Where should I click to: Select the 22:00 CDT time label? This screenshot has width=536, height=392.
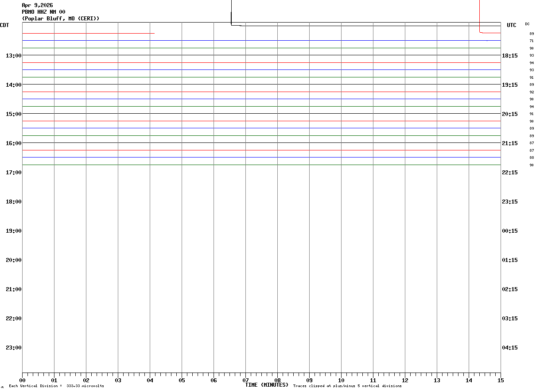point(14,318)
